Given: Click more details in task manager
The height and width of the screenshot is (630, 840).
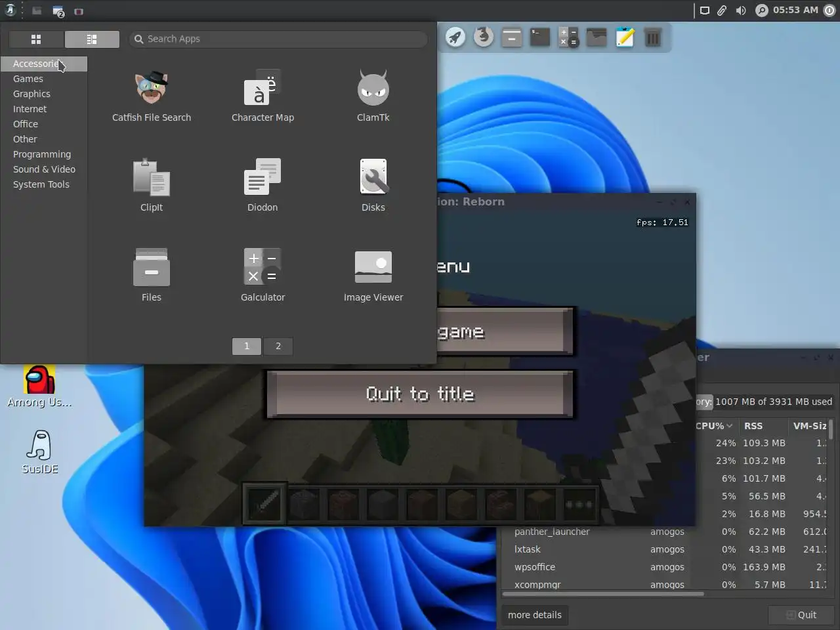Looking at the screenshot, I should coord(535,615).
